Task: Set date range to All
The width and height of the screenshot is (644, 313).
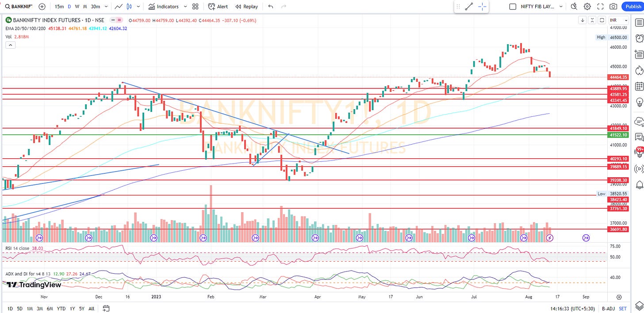Action: tap(91, 309)
